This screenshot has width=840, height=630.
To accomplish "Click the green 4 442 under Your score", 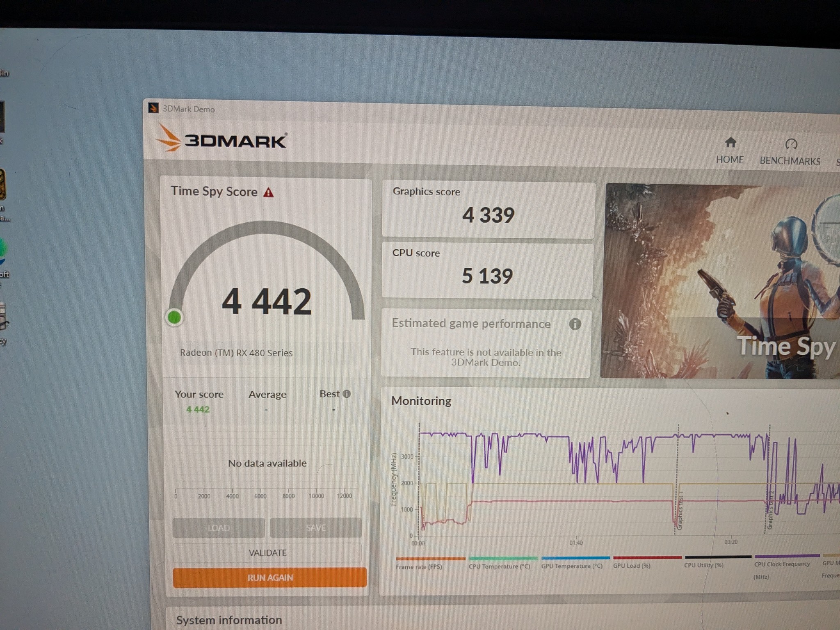I will pos(198,409).
